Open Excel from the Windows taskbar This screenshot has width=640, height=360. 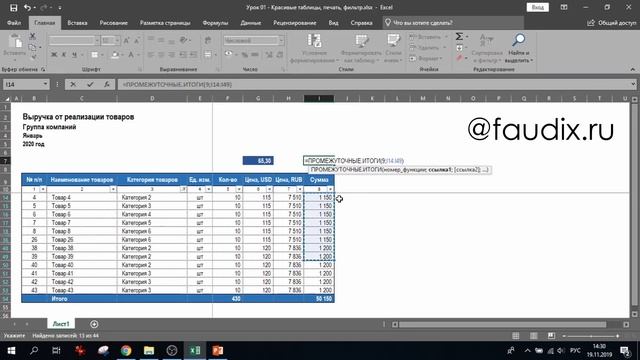[x=195, y=351]
